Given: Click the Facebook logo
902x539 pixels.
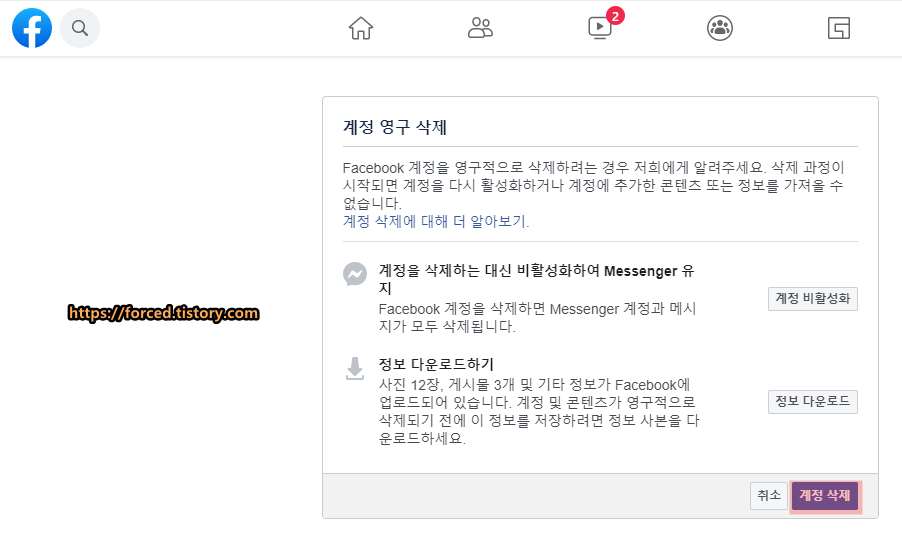Looking at the screenshot, I should pyautogui.click(x=32, y=28).
